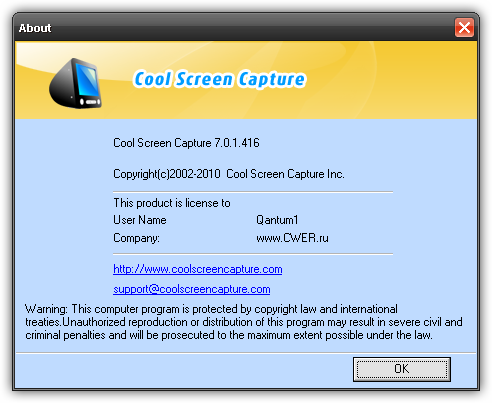Screen dimensions: 492x403
Task: Click the blank blue area left of the OK button
Action: click(183, 370)
